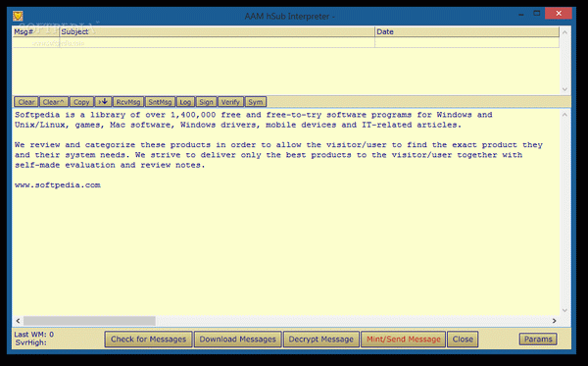The image size is (588, 366).
Task: Click the red Mint/Send Message button
Action: (x=404, y=340)
